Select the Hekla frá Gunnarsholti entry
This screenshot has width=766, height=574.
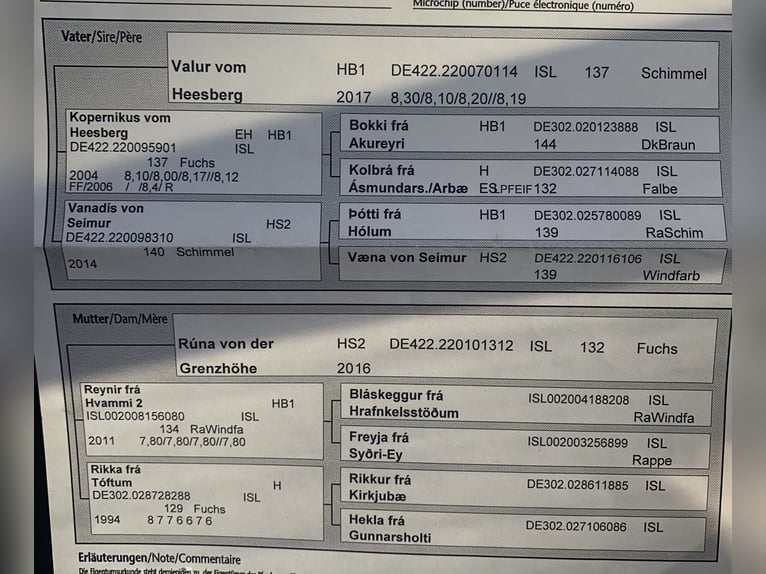(x=390, y=528)
